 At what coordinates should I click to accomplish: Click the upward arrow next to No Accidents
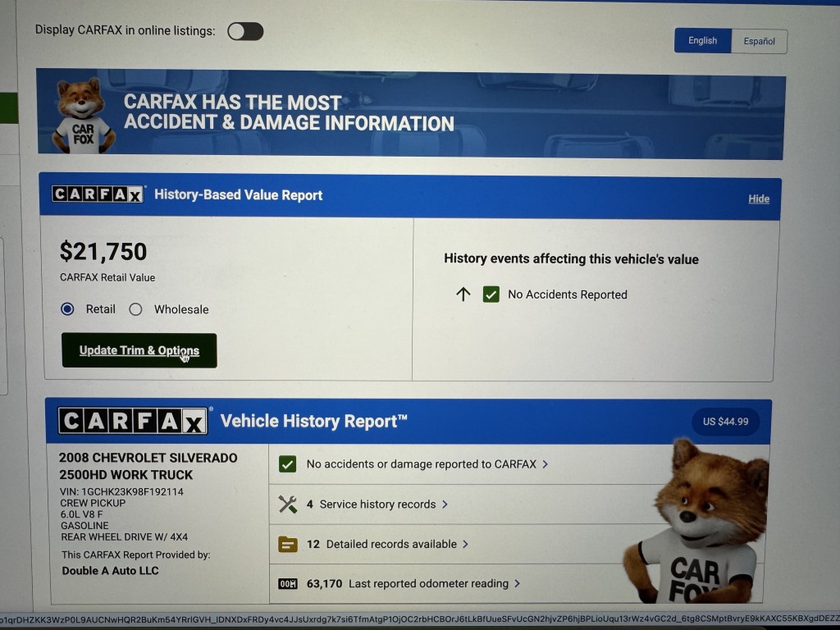(463, 294)
